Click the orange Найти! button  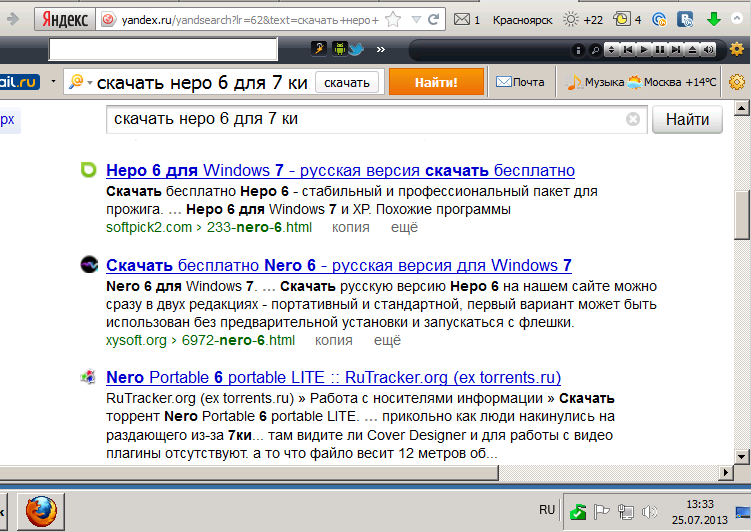(436, 82)
